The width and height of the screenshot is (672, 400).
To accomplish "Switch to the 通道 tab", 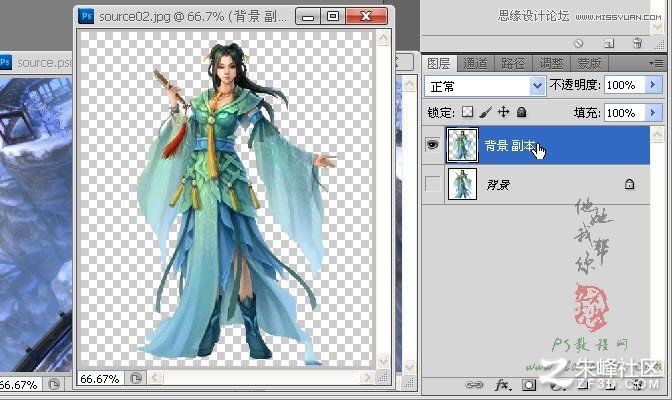I will coord(475,63).
